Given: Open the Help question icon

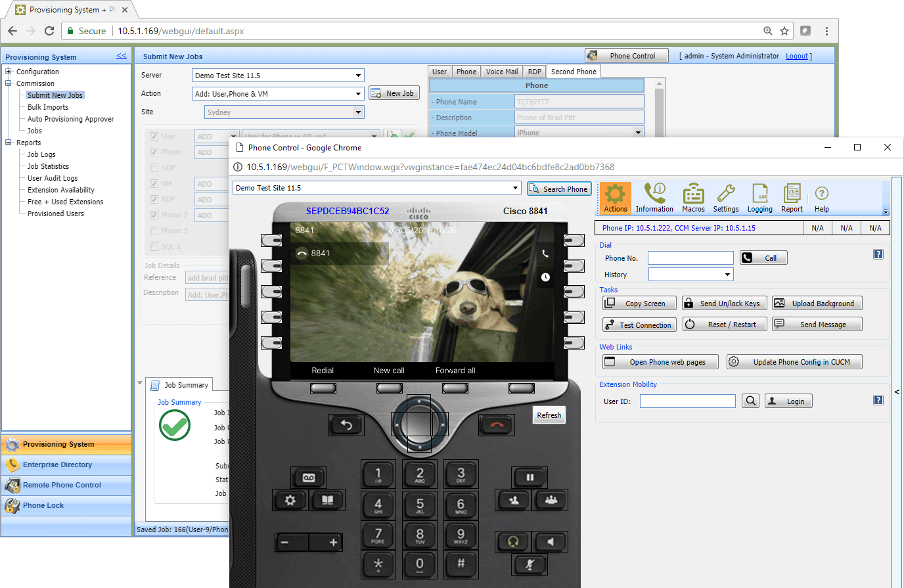Looking at the screenshot, I should [x=821, y=198].
